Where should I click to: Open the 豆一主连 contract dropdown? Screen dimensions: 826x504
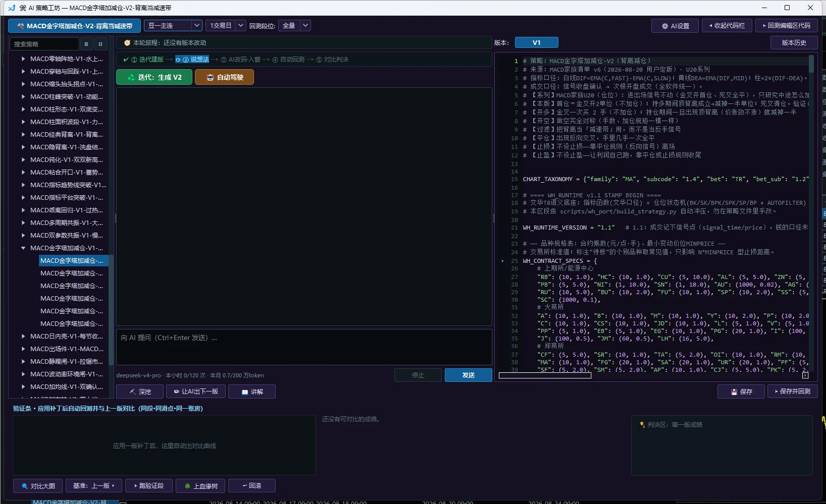coord(173,26)
